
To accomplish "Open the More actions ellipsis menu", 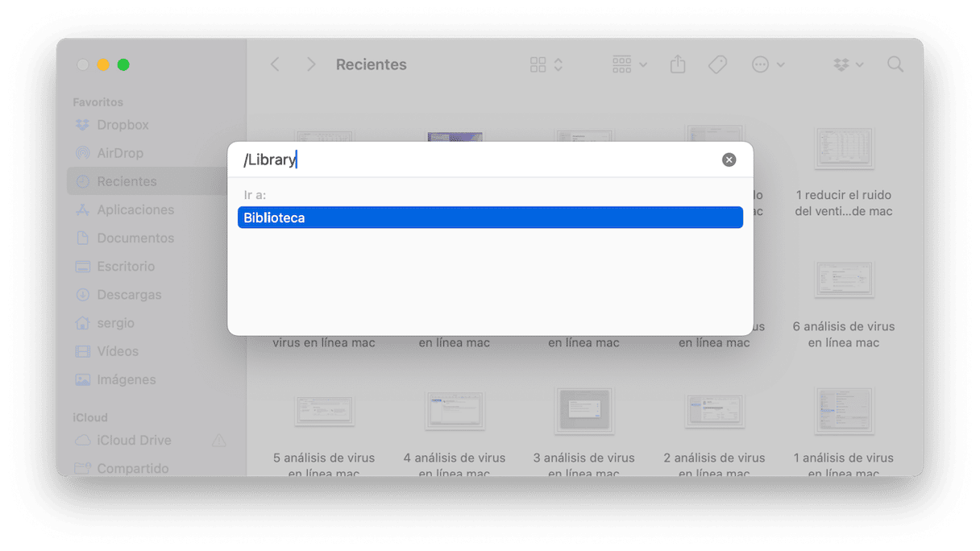I will pos(767,64).
